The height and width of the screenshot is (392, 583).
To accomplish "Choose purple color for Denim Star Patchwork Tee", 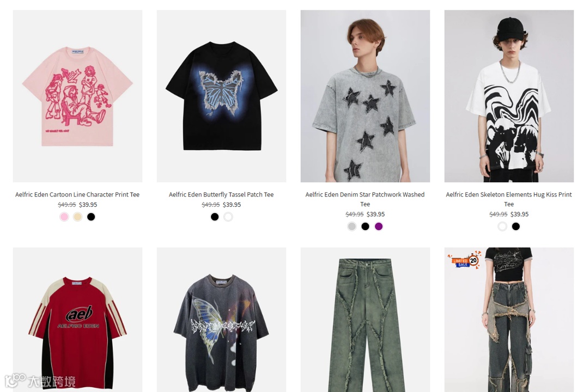I will pos(379,226).
